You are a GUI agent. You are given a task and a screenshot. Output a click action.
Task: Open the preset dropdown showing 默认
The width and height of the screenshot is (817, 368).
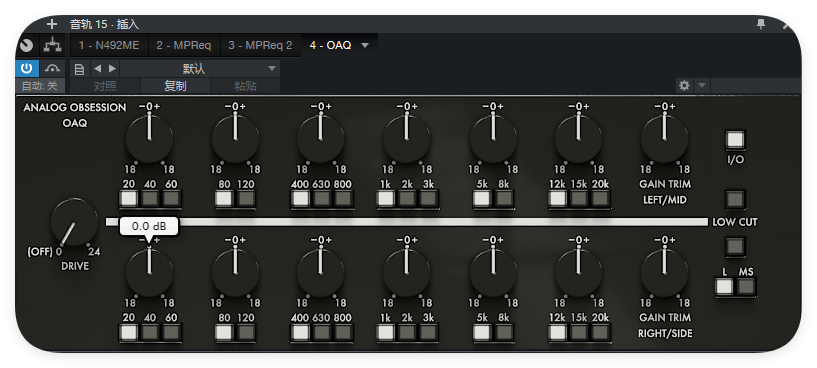pos(200,69)
